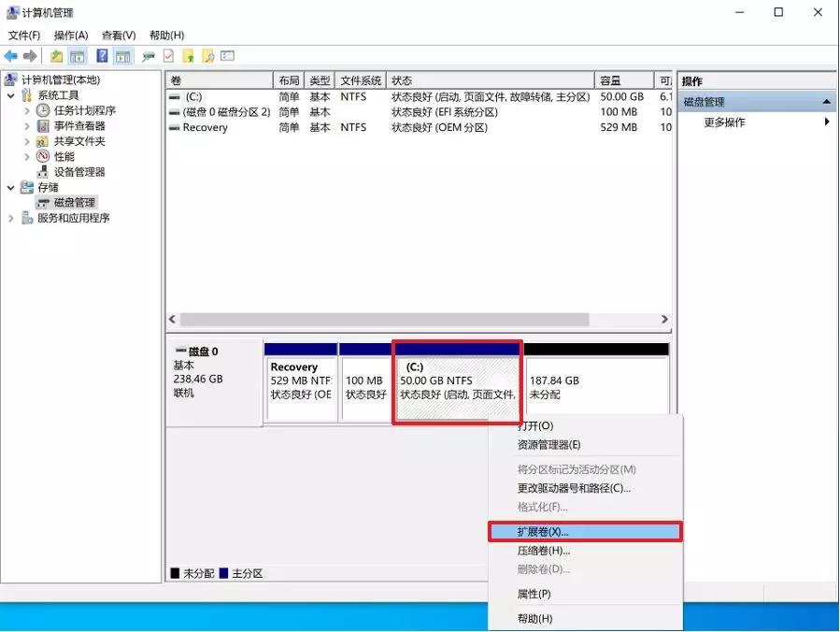The image size is (840, 632).
Task: Click the 磁盘管理 icon under 存储
Action: pyautogui.click(x=44, y=201)
